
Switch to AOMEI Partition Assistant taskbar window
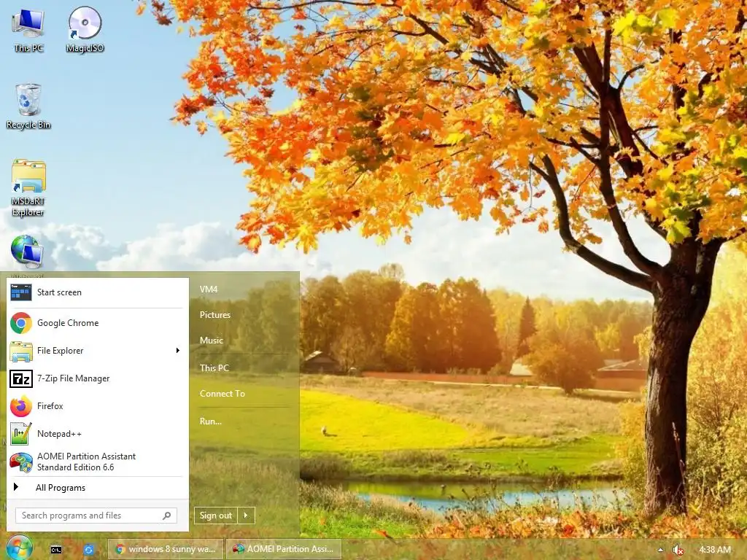click(x=284, y=549)
